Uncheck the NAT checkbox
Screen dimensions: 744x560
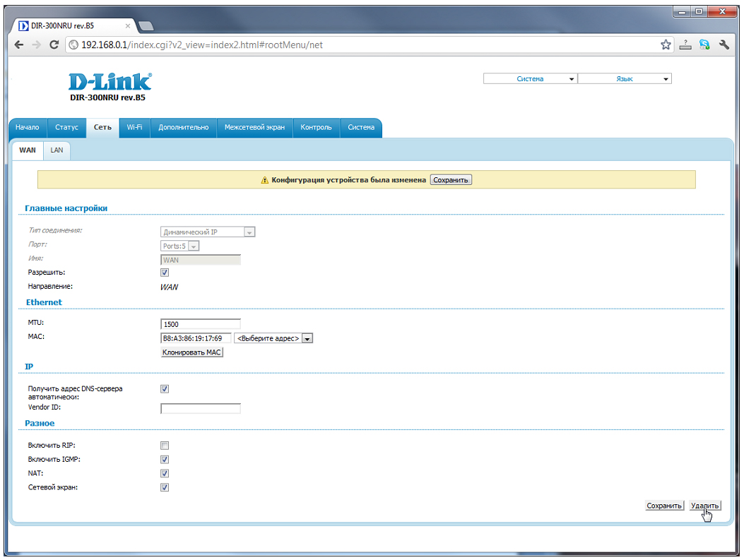tap(165, 474)
